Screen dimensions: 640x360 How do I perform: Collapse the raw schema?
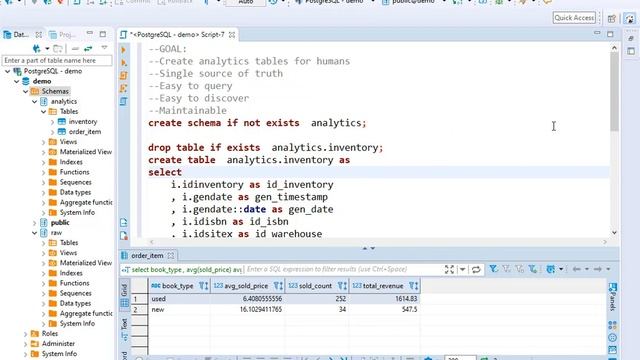[x=35, y=233]
